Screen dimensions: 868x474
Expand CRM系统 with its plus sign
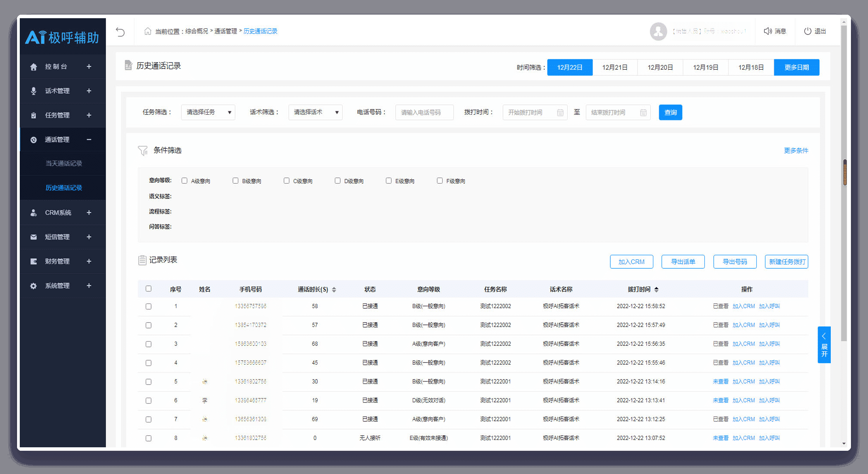[x=89, y=213]
